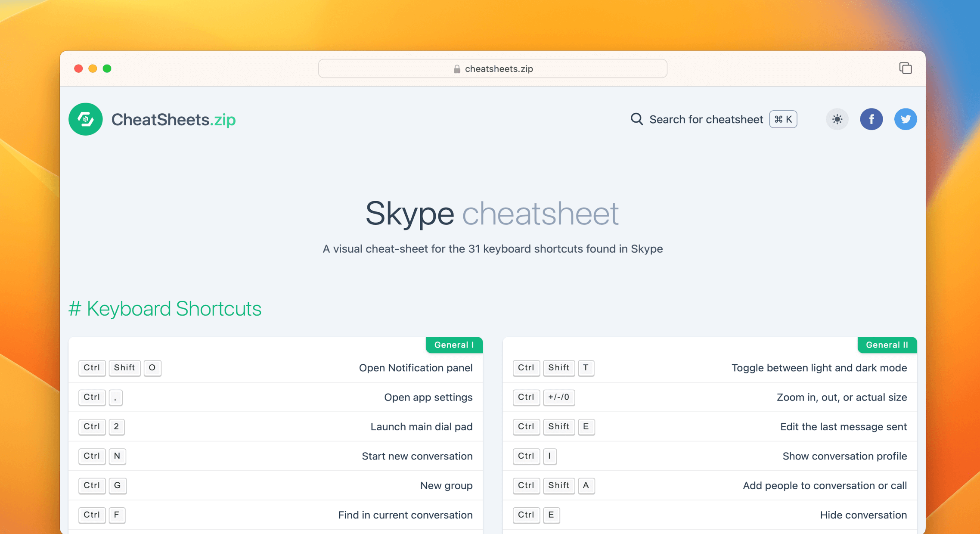Click the Ctrl keycap under General I
Viewport: 980px width, 534px height.
[92, 368]
